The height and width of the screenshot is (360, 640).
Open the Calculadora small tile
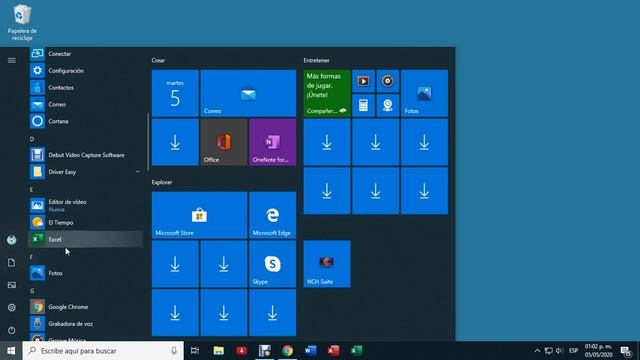tap(363, 105)
